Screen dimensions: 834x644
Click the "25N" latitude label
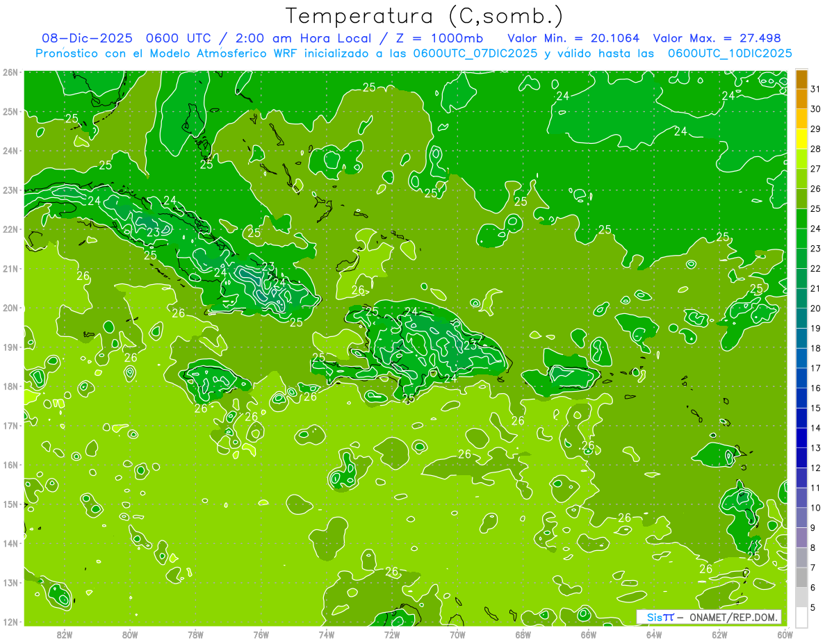point(10,111)
